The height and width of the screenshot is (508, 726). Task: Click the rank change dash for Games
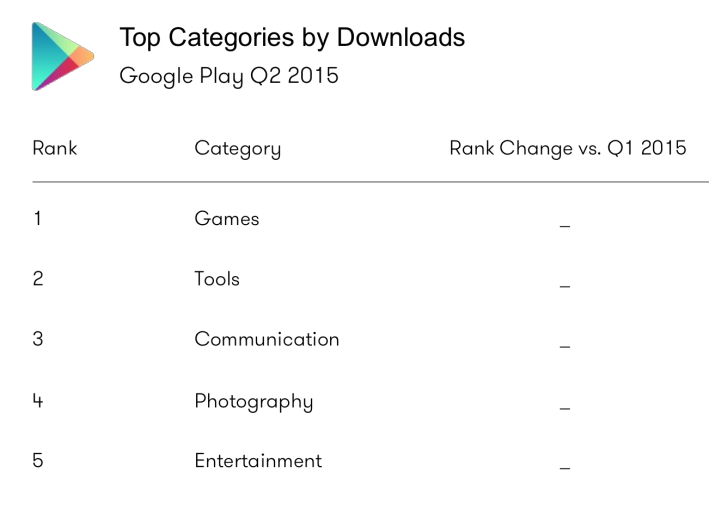coord(565,227)
